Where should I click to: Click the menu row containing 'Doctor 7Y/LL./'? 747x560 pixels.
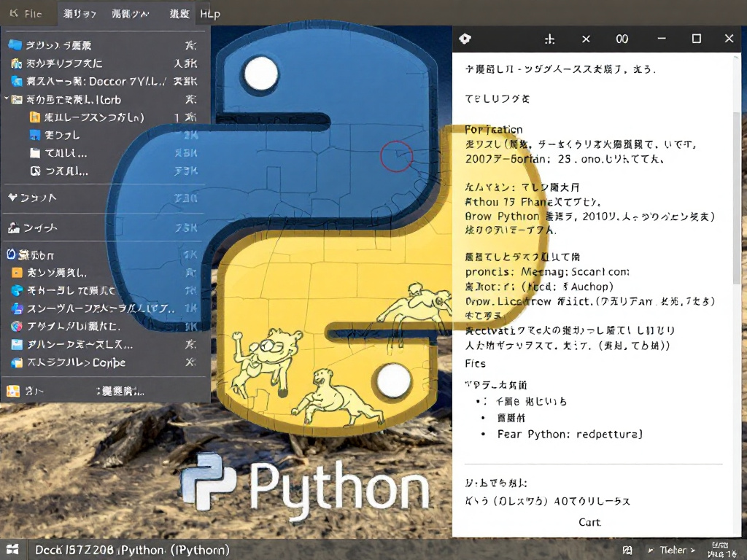105,82
